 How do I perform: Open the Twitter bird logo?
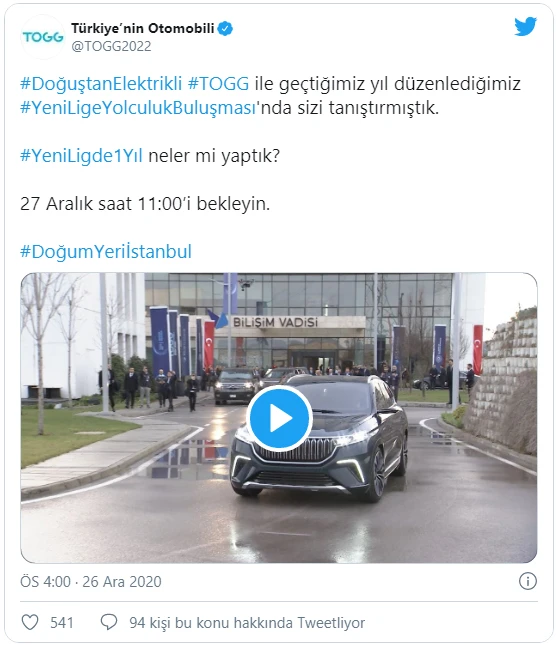point(525,27)
